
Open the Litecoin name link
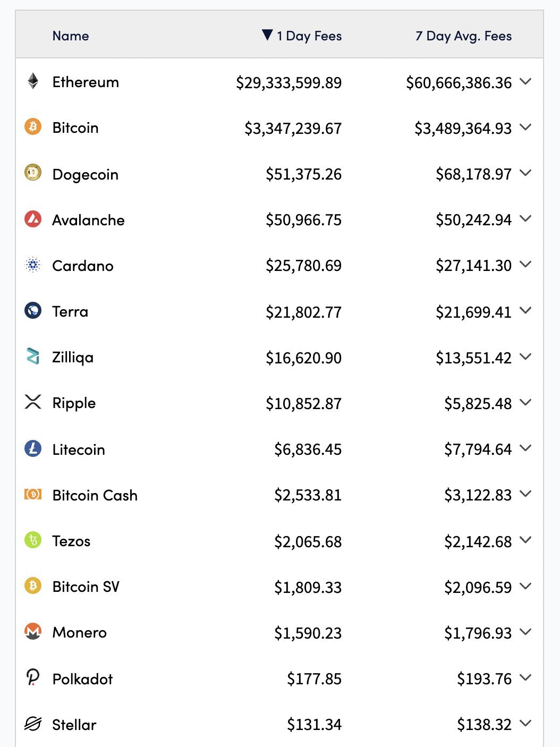click(x=79, y=449)
